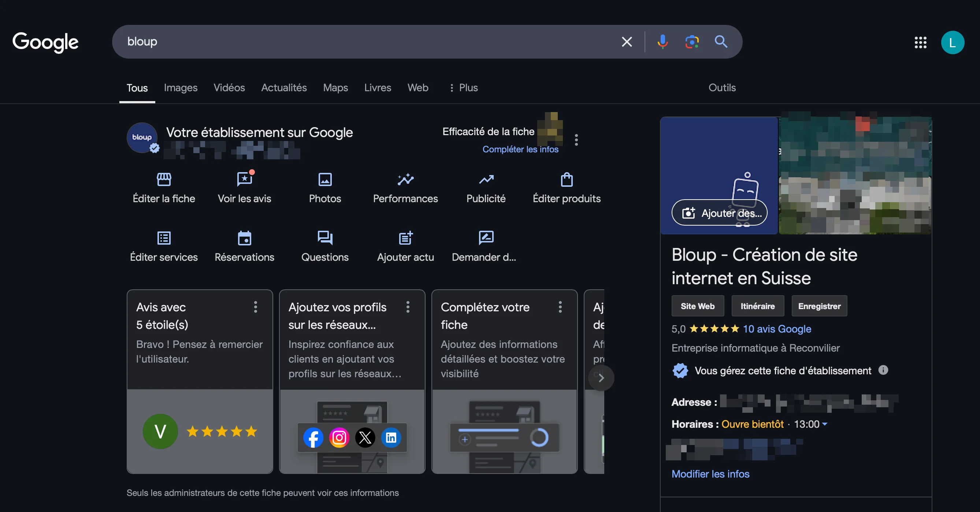Open options on Complétez votre fiche card
Image resolution: width=980 pixels, height=512 pixels.
pyautogui.click(x=560, y=307)
